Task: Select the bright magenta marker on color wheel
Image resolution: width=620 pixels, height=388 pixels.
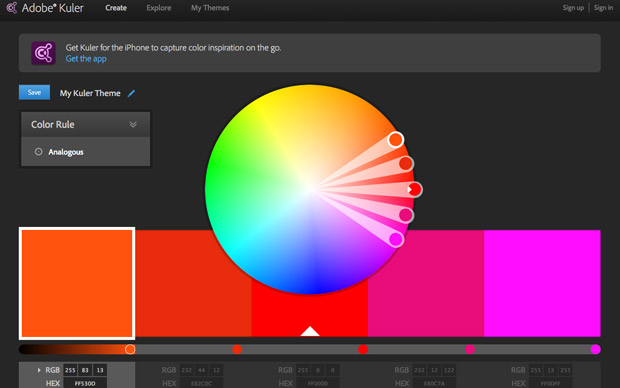Action: [x=396, y=240]
